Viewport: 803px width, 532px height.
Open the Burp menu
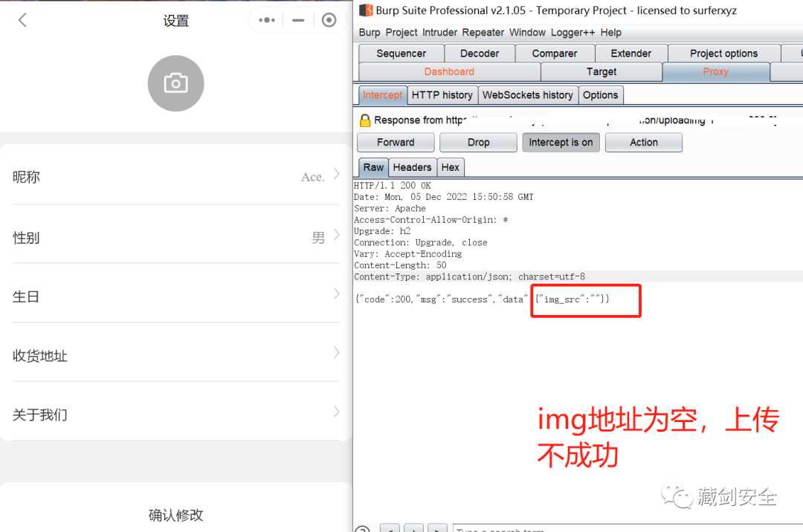pos(370,32)
